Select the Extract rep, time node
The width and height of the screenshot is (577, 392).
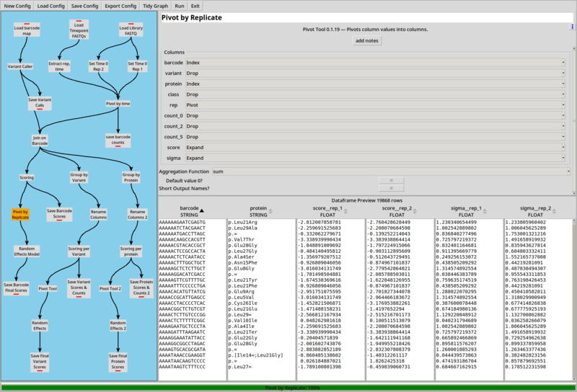[x=59, y=66]
